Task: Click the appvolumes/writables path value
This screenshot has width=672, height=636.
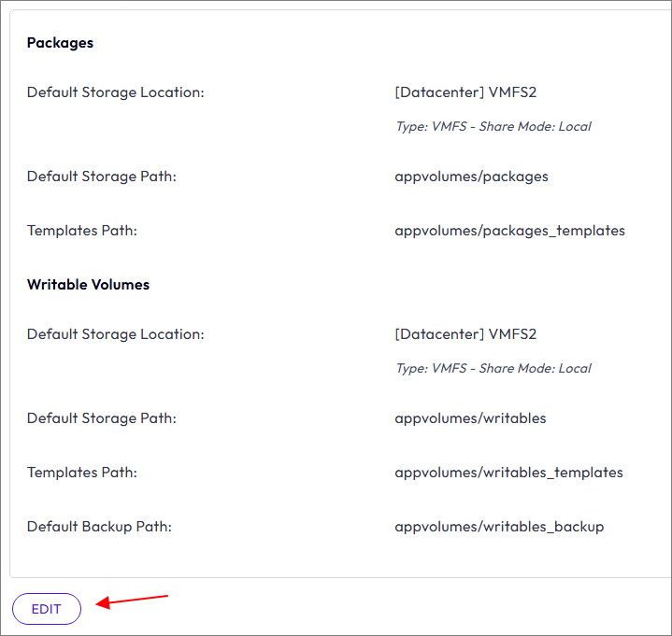Action: click(470, 418)
